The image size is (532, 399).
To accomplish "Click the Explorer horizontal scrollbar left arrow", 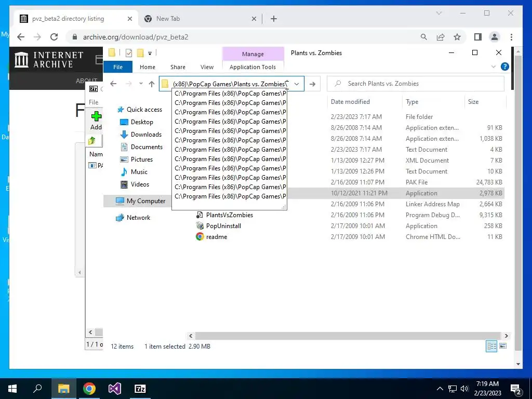I will [191, 336].
